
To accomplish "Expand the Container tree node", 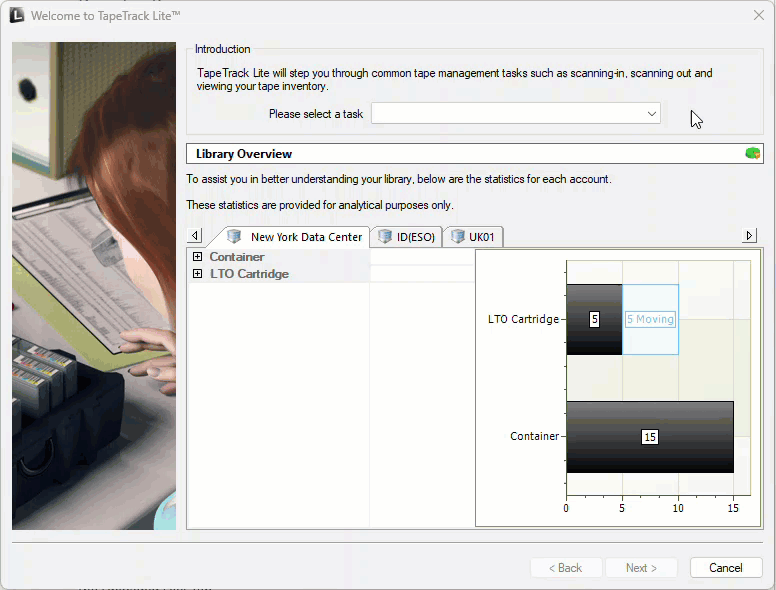I will click(x=197, y=256).
